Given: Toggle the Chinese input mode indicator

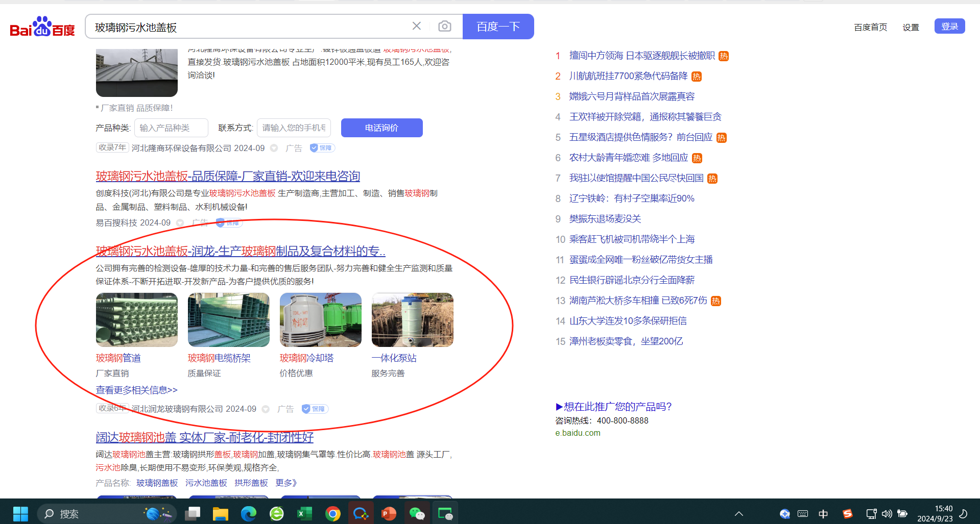Looking at the screenshot, I should point(823,514).
